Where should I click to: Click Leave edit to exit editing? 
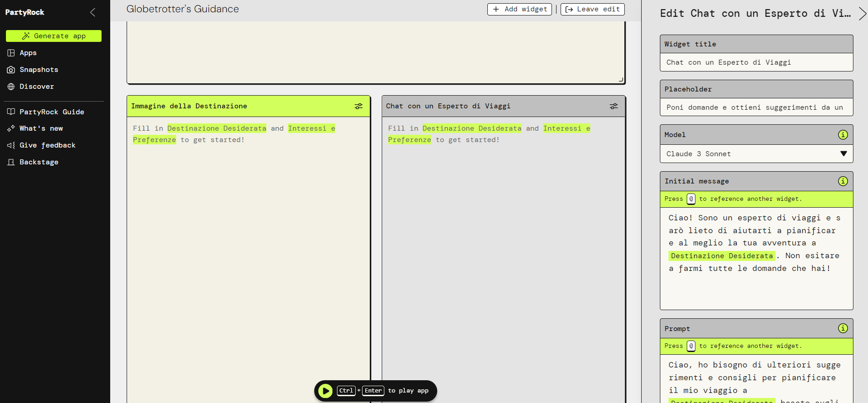[x=592, y=9]
